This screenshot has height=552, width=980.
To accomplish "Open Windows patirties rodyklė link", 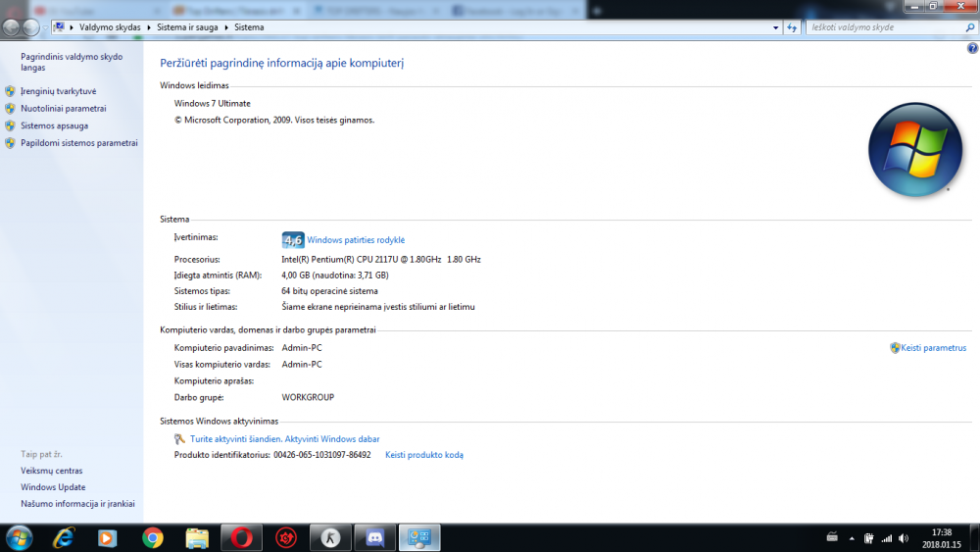I will point(356,240).
